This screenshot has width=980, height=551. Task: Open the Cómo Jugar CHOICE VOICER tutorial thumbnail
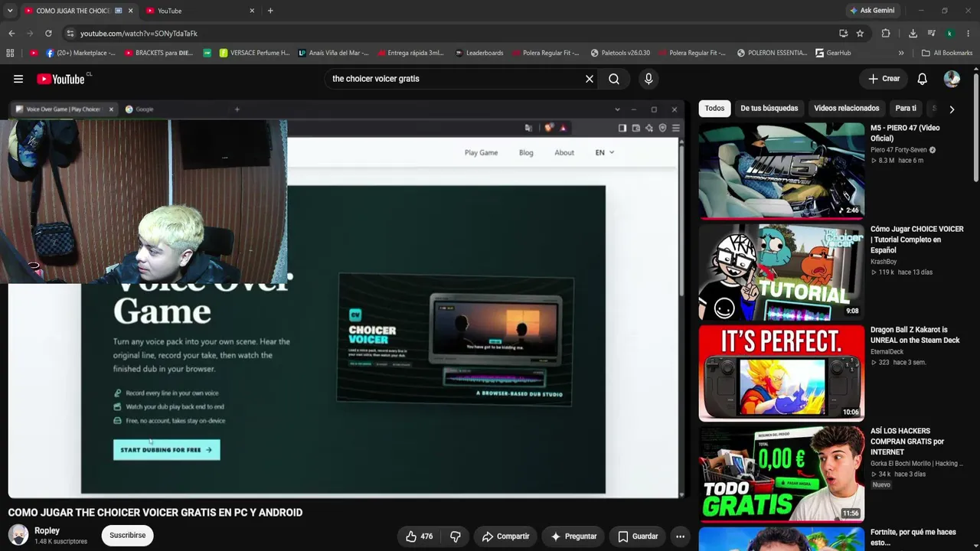tap(781, 272)
